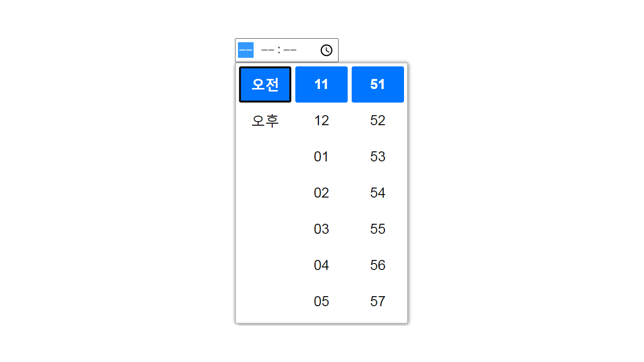Open the time picker via clock icon
Viewport: 644px width, 362px height.
326,50
